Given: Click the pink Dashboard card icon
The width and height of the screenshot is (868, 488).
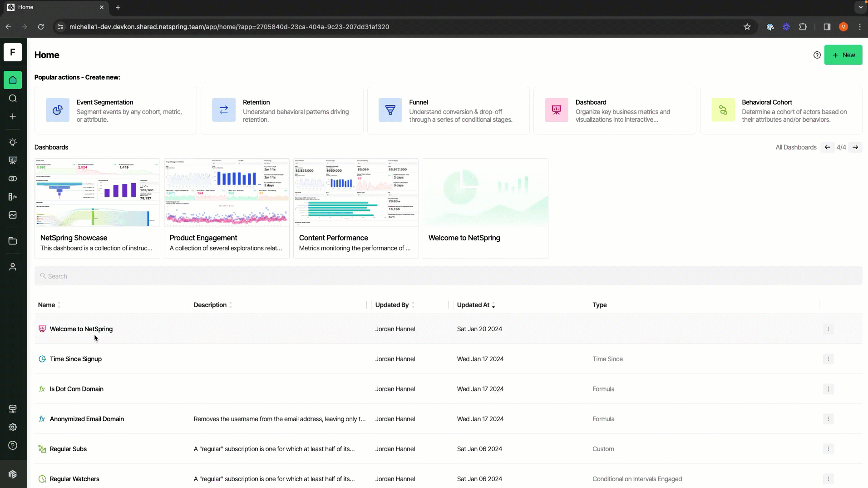Looking at the screenshot, I should pyautogui.click(x=557, y=110).
